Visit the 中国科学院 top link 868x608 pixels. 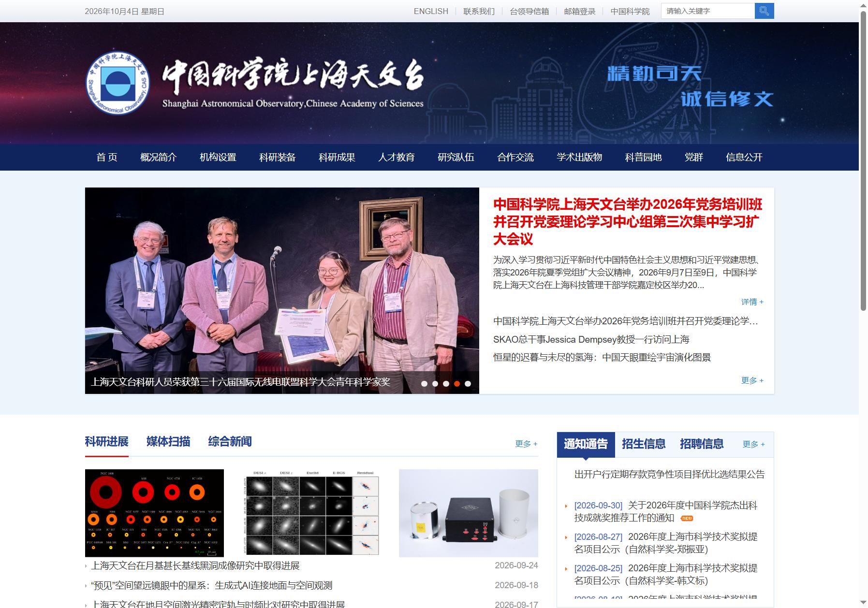click(630, 11)
